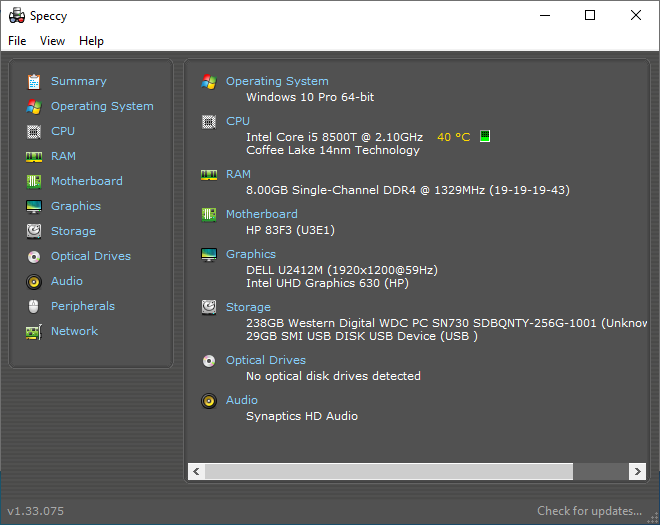Screen dimensions: 660x525
Task: Click the Storage hard drive icon in sidebar
Action: [34, 232]
